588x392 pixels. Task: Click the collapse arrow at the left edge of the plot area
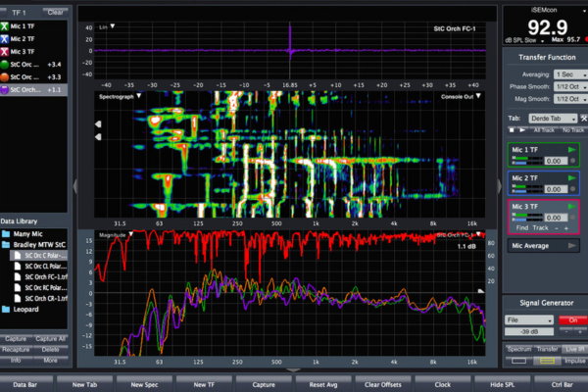tap(75, 186)
